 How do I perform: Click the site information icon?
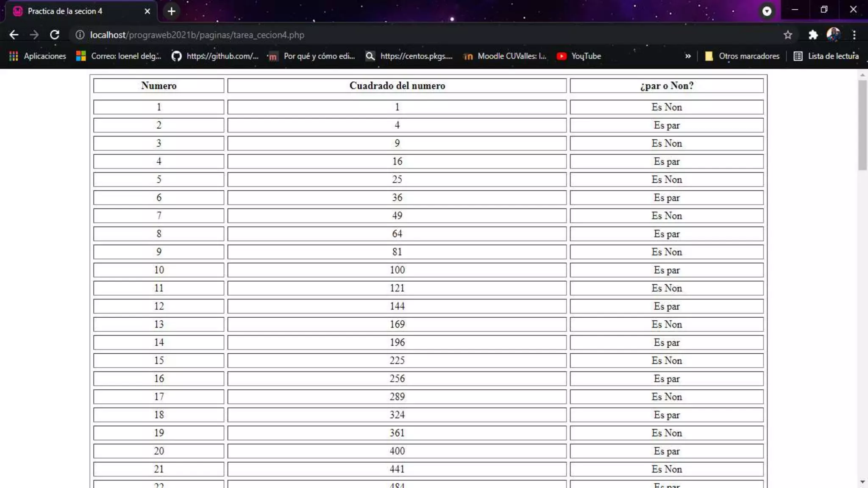pyautogui.click(x=80, y=35)
